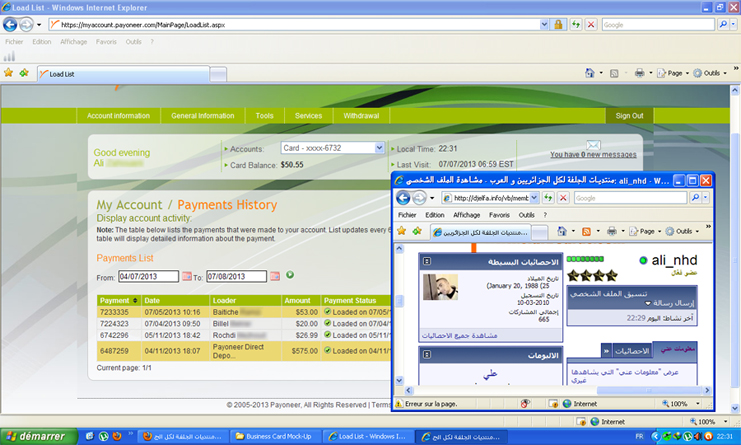Viewport: 741px width, 445px height.
Task: Click the new messages envelope icon
Action: (593, 145)
